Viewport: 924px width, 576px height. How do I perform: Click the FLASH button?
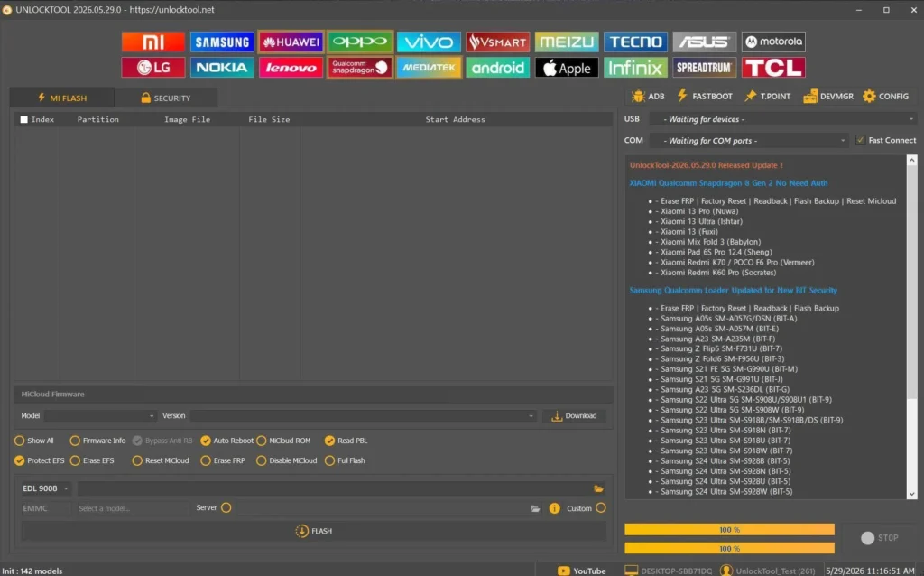coord(314,531)
